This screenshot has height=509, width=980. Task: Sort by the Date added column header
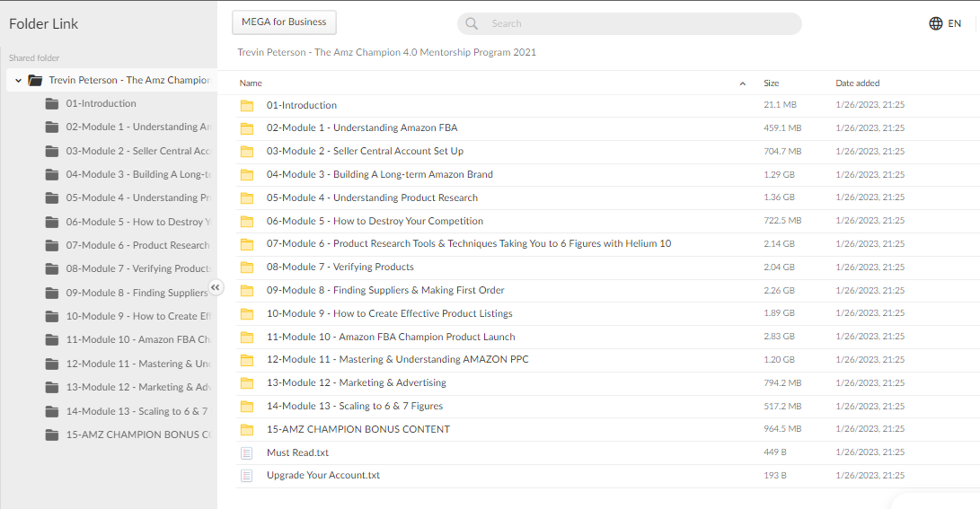858,83
